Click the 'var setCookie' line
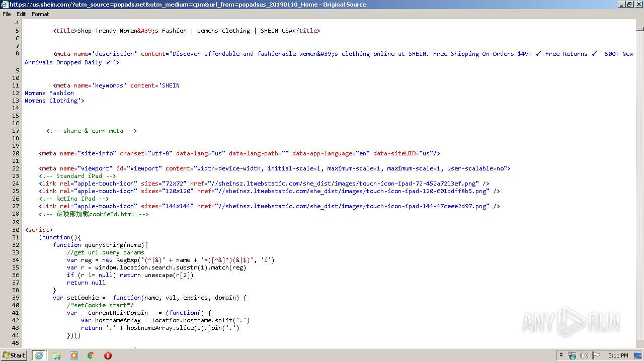Screen dimensions: 644x362 pyautogui.click(x=149, y=298)
